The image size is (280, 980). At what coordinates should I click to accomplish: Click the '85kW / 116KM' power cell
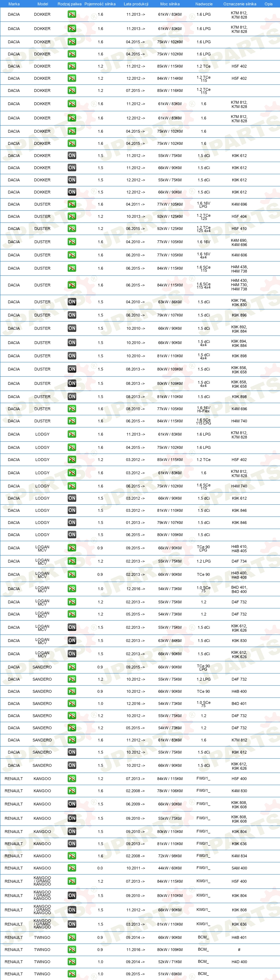click(x=170, y=90)
